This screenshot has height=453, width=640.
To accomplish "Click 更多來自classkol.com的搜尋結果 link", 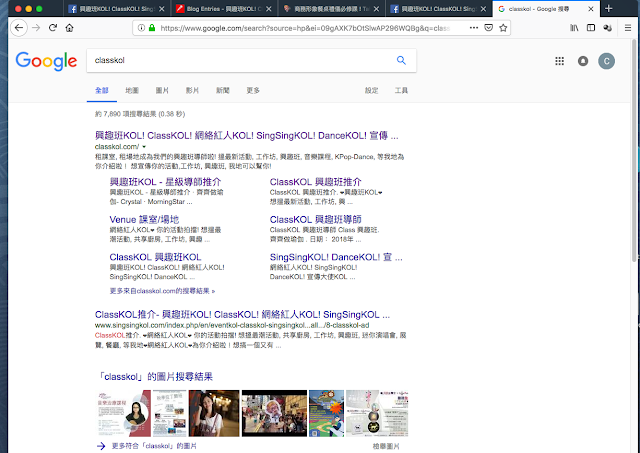I will pos(162,291).
